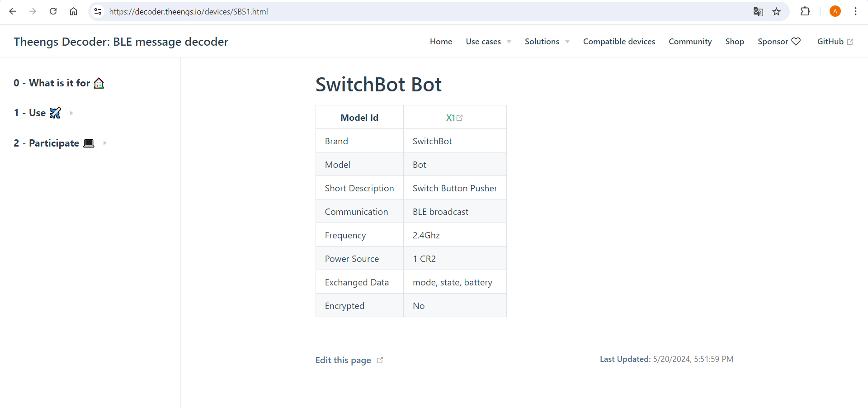Open the Solutions menu

(542, 42)
